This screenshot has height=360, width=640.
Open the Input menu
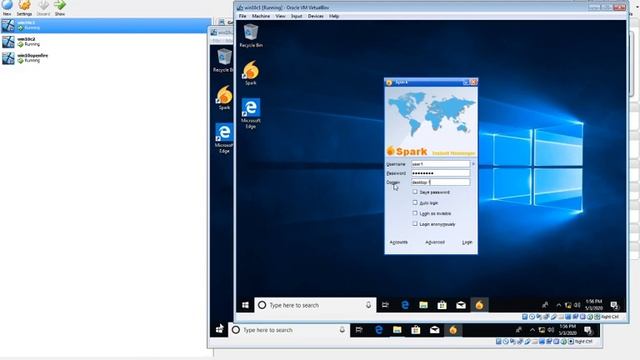(x=297, y=16)
